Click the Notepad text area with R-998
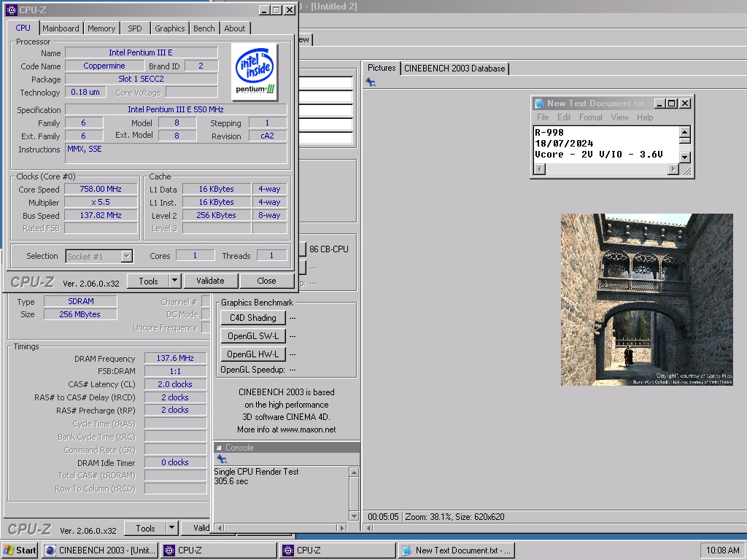The width and height of the screenshot is (747, 560). click(x=606, y=144)
